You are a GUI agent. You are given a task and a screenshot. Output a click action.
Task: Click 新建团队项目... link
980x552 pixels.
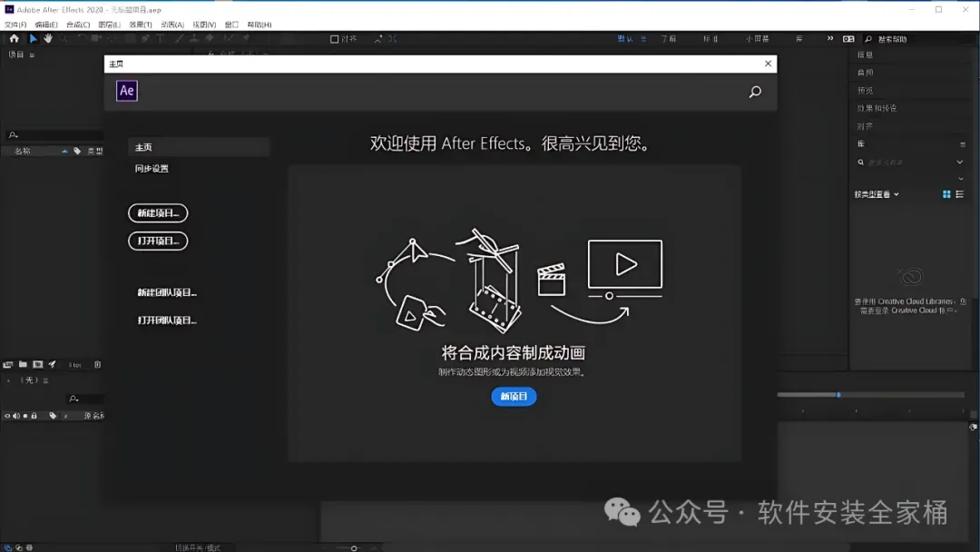[167, 292]
